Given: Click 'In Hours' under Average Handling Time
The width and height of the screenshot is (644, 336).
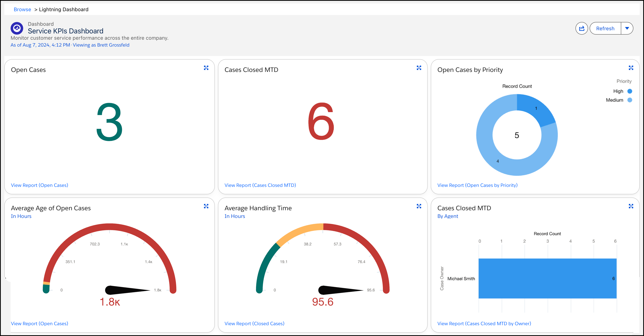Looking at the screenshot, I should [x=235, y=216].
